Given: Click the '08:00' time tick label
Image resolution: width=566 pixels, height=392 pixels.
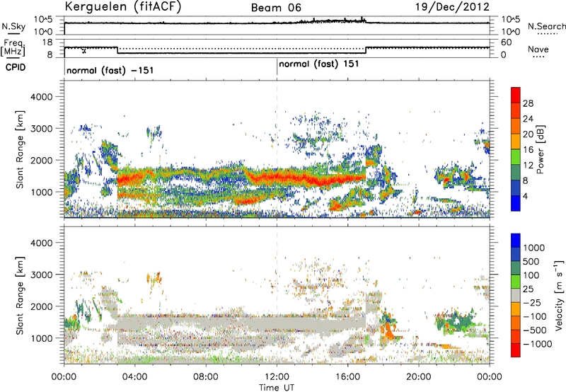Looking at the screenshot, I should pos(206,377).
